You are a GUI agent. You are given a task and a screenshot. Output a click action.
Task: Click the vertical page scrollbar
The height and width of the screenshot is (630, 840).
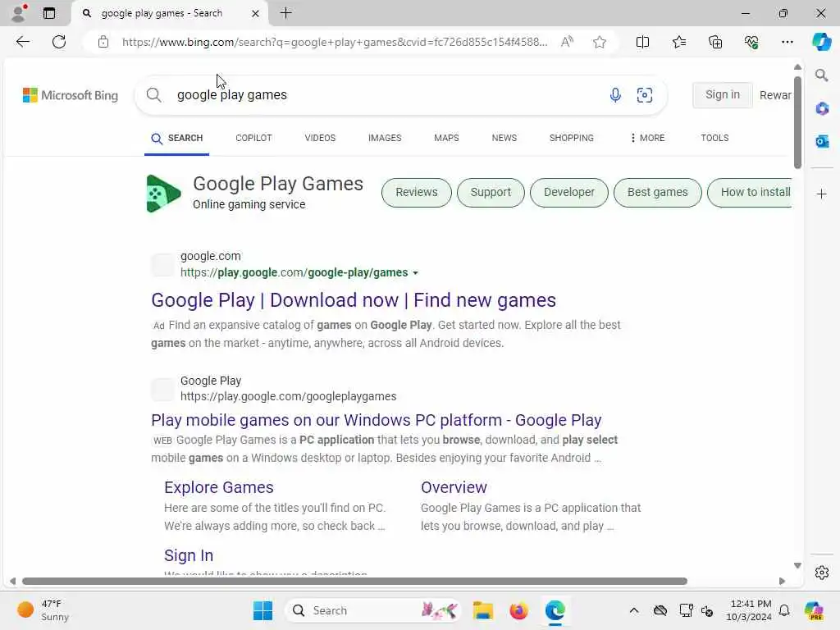click(x=797, y=122)
